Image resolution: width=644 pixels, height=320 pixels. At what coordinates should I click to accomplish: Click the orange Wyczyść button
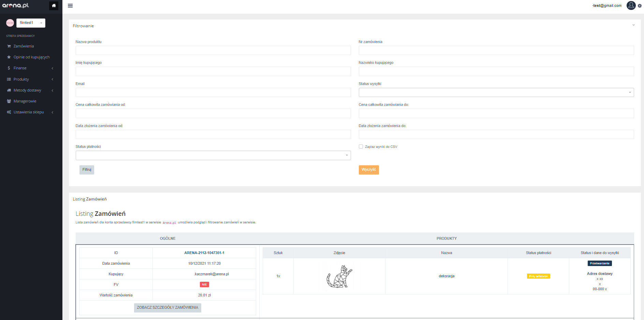369,170
